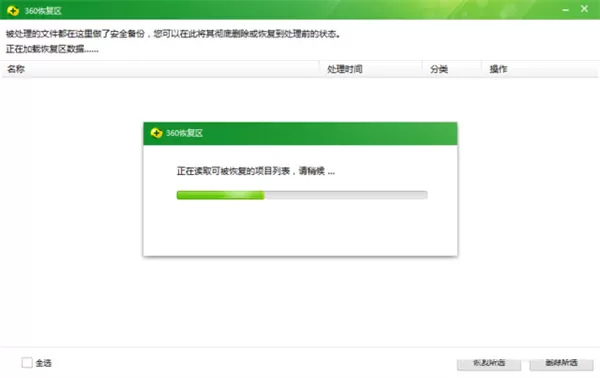Click the 正在读取可被恢复的项目列表 message

256,171
